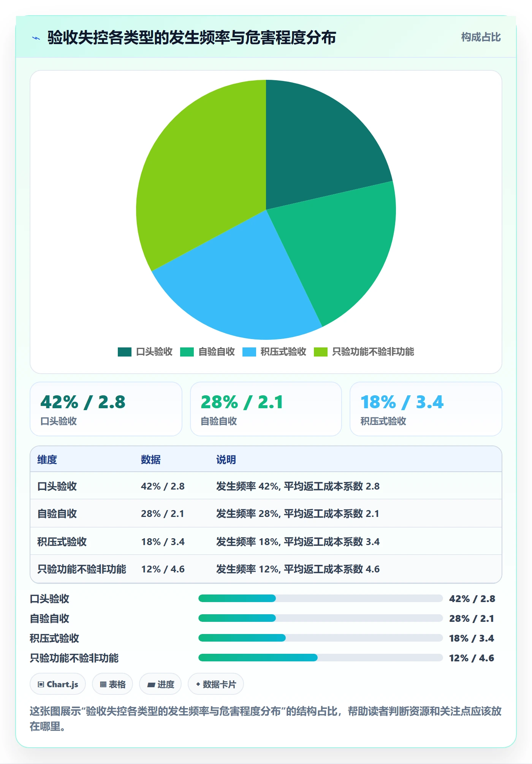Click description 发生频率 42%, 平均返工成本系数 2.8
This screenshot has height=764, width=532.
tap(298, 486)
